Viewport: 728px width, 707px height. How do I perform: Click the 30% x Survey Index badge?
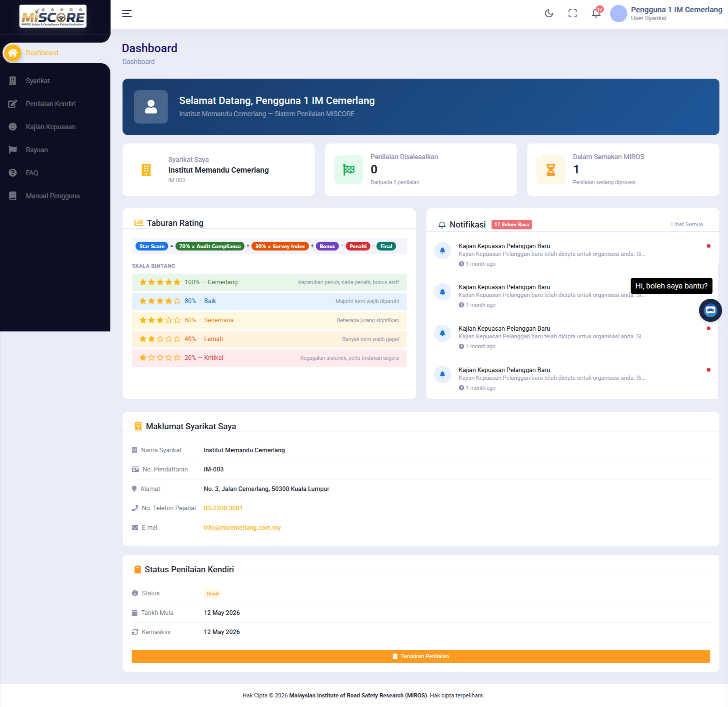(x=280, y=246)
